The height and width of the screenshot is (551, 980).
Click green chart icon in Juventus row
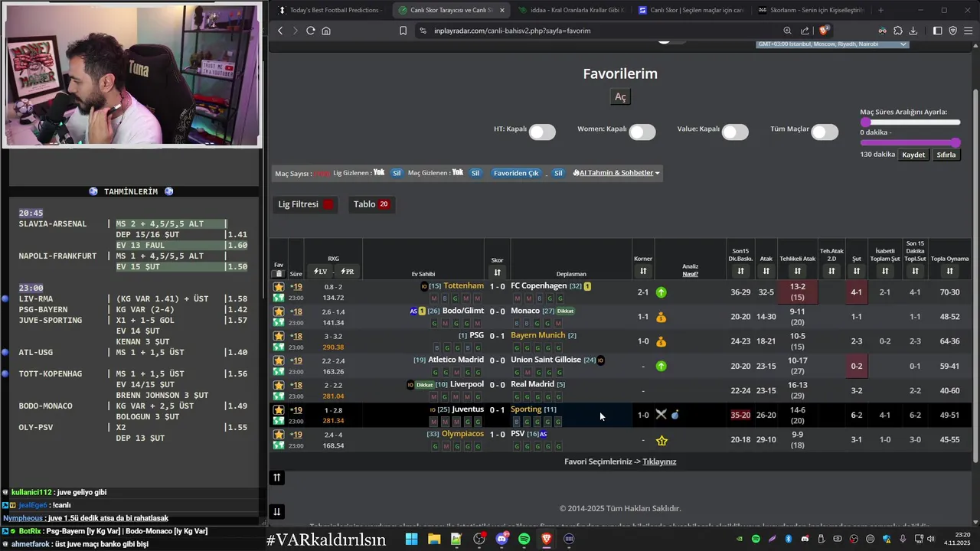coord(279,421)
